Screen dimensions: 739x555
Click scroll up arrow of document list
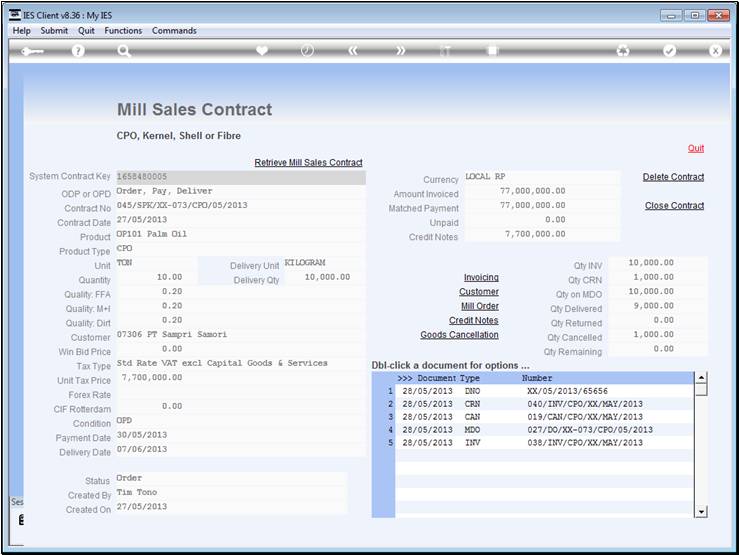pos(701,377)
